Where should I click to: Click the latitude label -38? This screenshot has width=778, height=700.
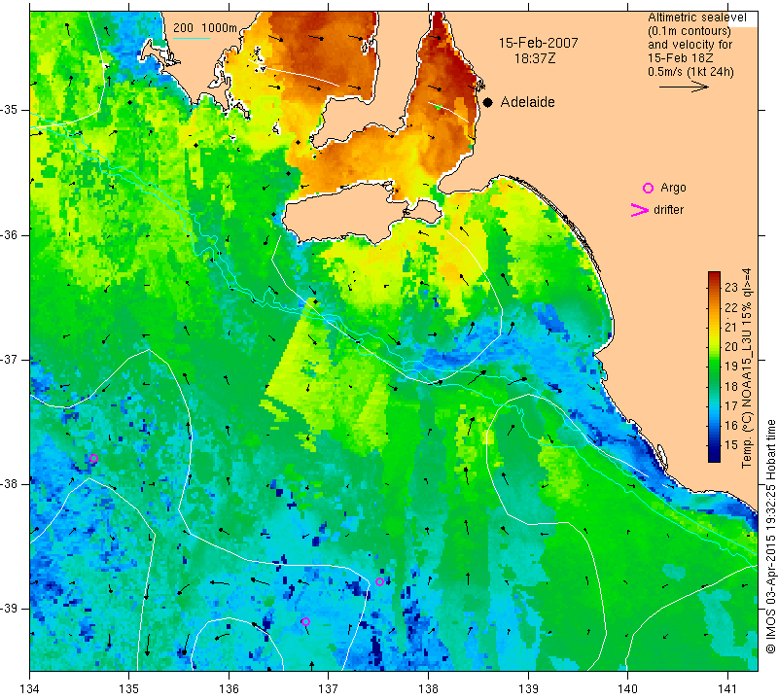(x=9, y=483)
